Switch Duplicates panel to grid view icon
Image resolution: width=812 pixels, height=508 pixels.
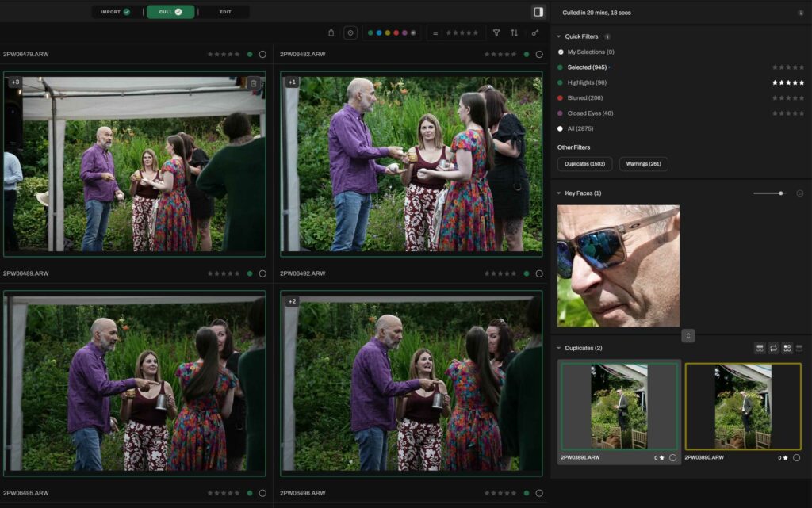pos(787,348)
